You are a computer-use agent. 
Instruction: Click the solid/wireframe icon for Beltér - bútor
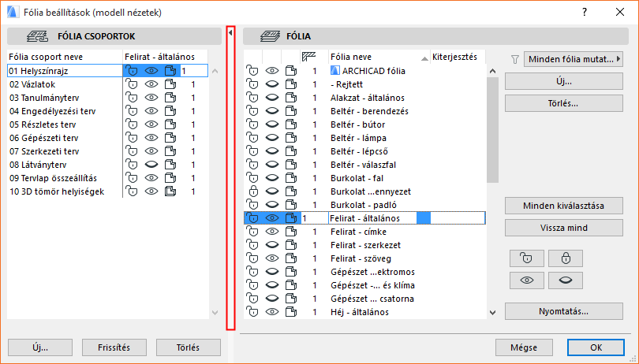(x=291, y=124)
